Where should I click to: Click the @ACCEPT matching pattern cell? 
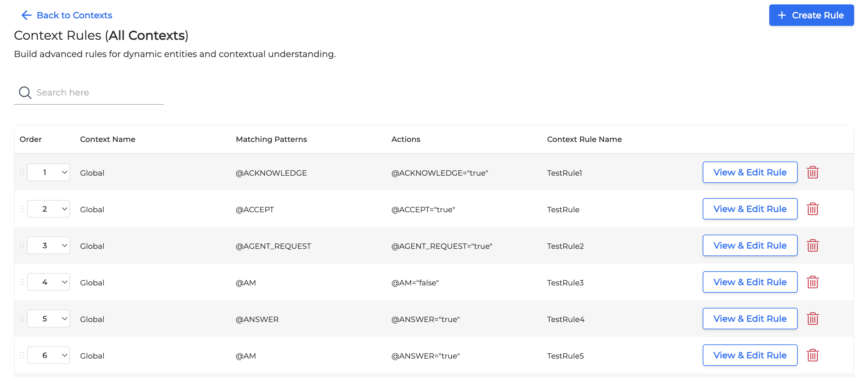tap(255, 209)
